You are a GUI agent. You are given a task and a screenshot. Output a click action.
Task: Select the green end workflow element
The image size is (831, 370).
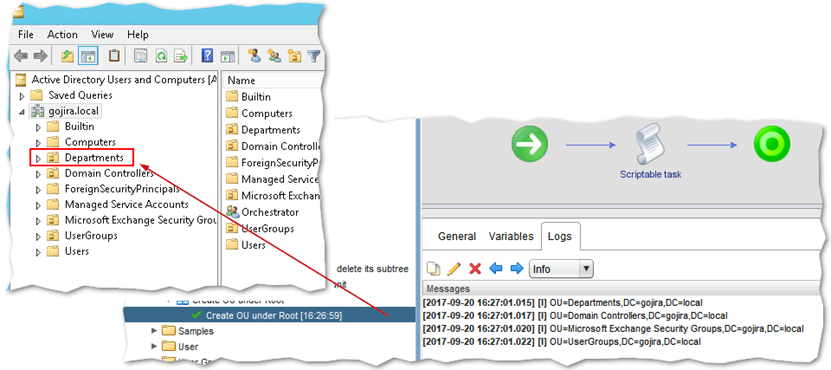(772, 144)
